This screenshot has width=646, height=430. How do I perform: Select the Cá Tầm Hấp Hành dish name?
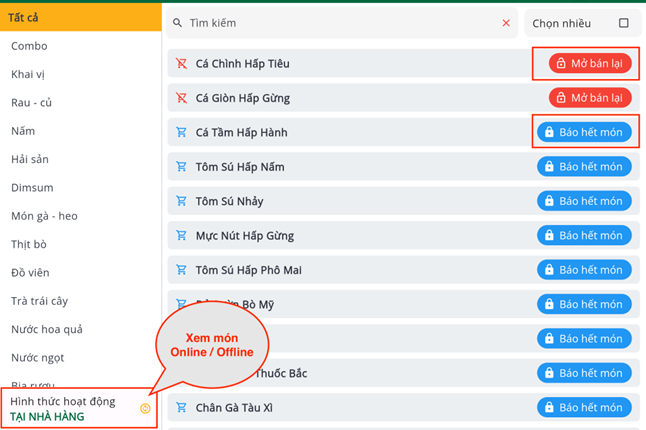(241, 133)
